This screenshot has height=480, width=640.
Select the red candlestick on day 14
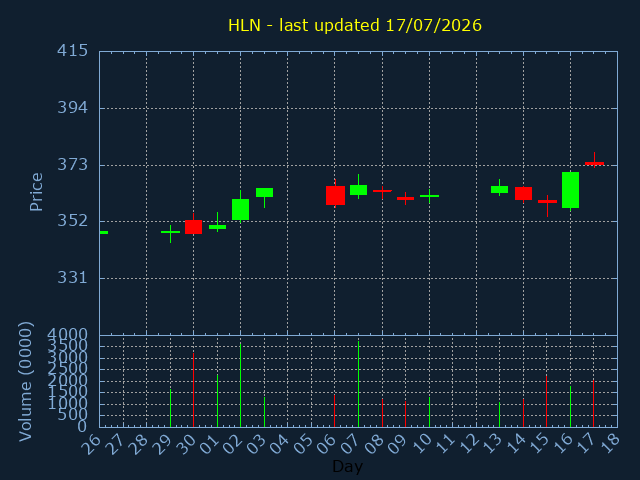523,194
